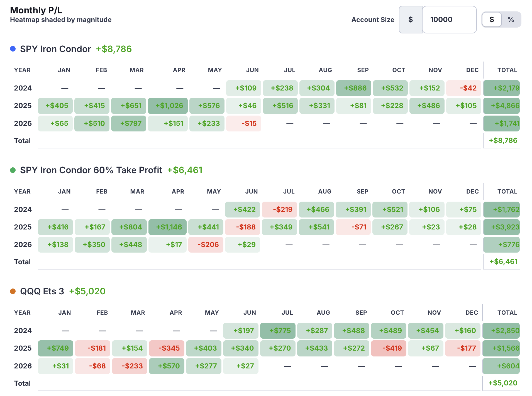Click the -$181 February 2025 cell

click(x=92, y=348)
